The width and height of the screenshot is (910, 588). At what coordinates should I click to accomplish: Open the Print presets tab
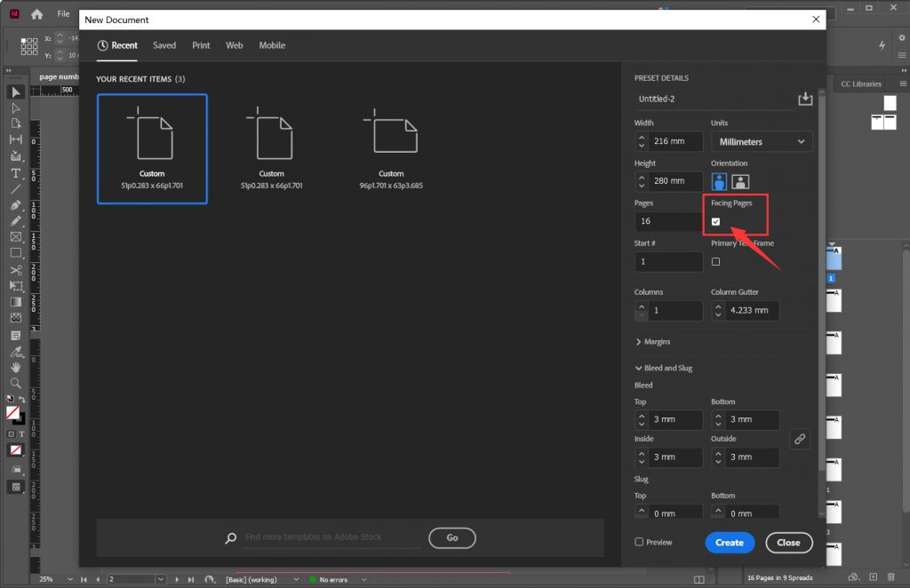click(202, 45)
